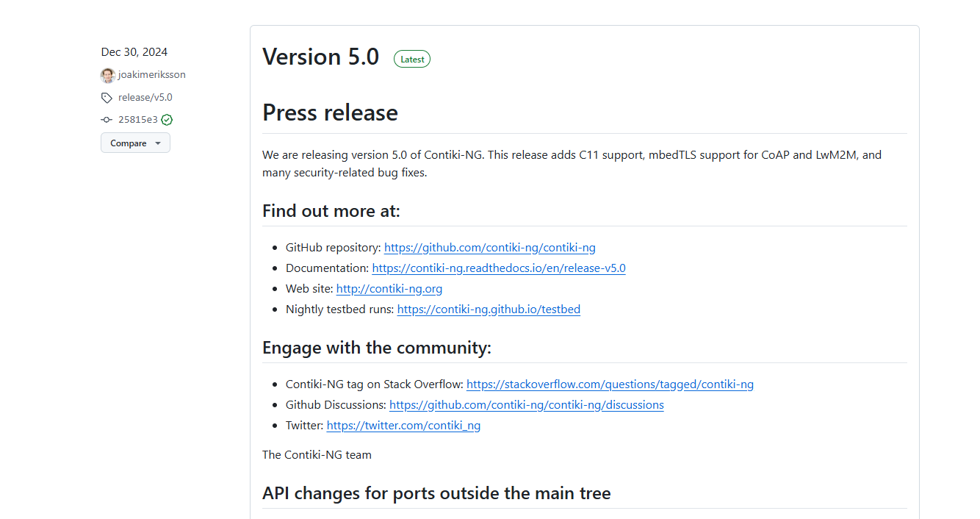
Task: Click the Dec 30, 2024 release date
Action: (x=134, y=52)
